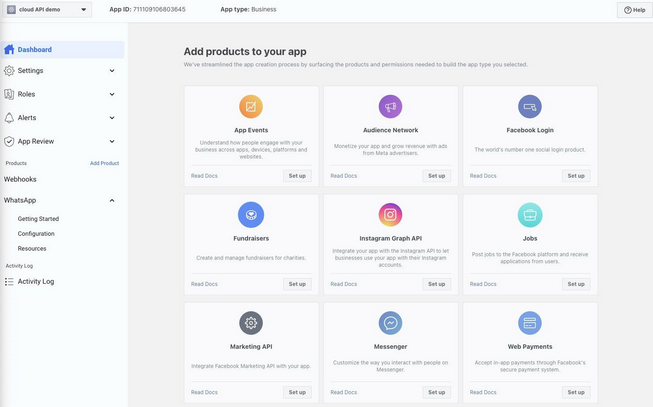
Task: Click the Facebook Login product icon
Action: (x=530, y=107)
